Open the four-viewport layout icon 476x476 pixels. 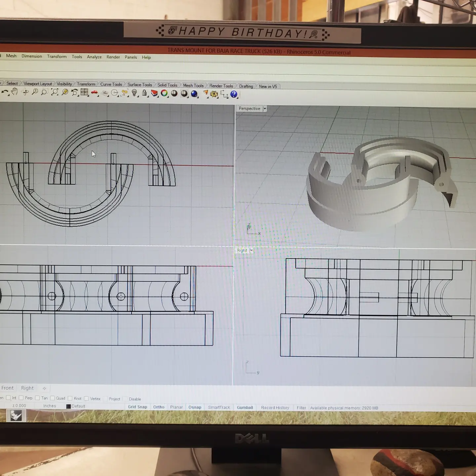84,93
